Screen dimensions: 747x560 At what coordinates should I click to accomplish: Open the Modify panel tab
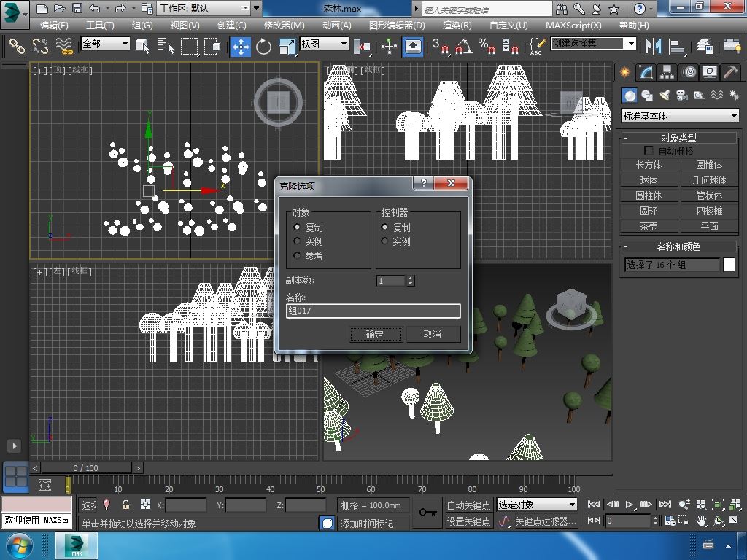coord(646,72)
